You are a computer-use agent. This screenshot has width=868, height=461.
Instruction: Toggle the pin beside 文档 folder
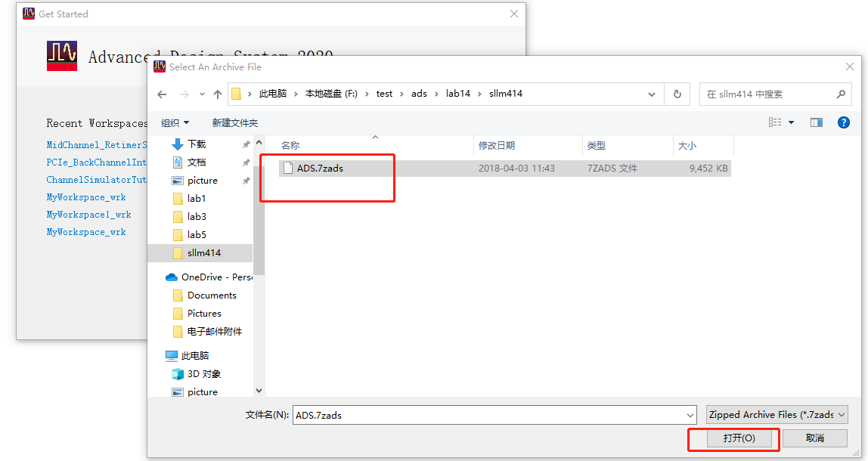click(247, 162)
